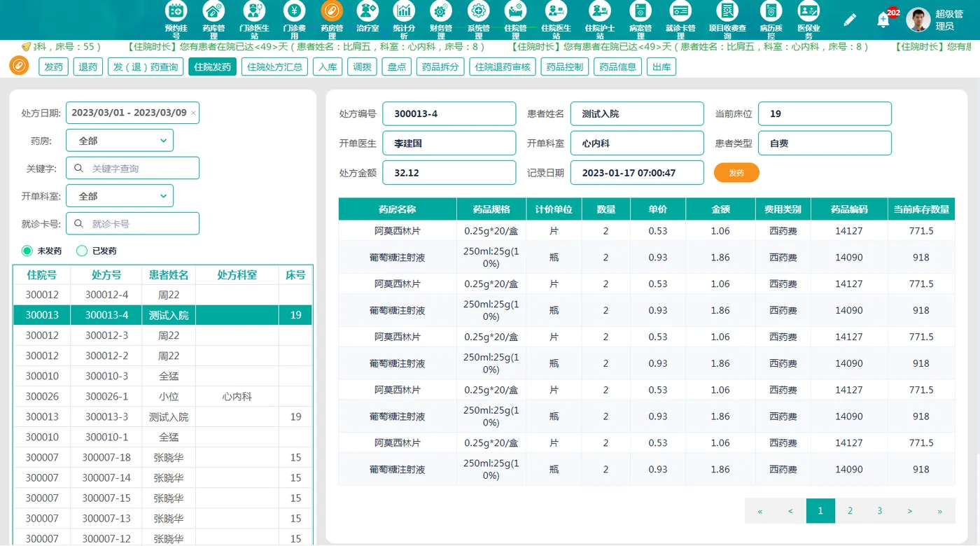Screen dimensions: 980x546
Task: Click the orange 发药 dispense button
Action: coord(736,173)
